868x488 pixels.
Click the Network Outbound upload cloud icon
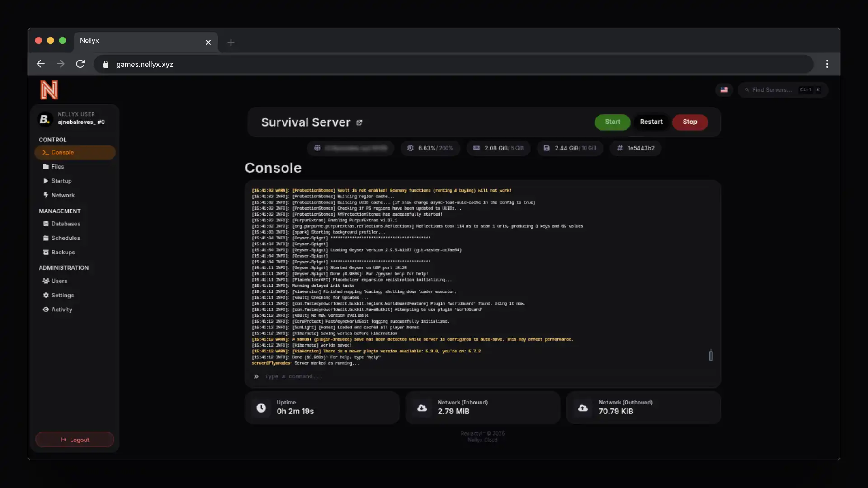coord(583,408)
